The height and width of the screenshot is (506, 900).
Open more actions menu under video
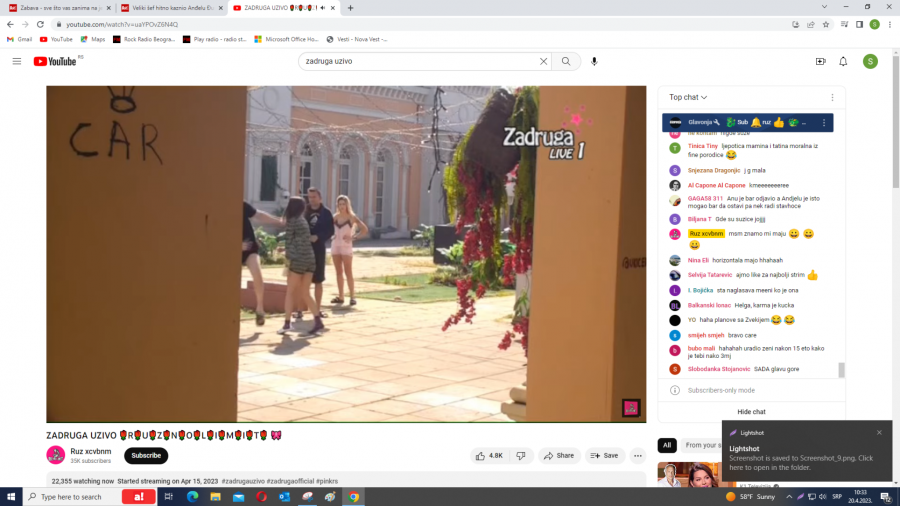pos(638,455)
